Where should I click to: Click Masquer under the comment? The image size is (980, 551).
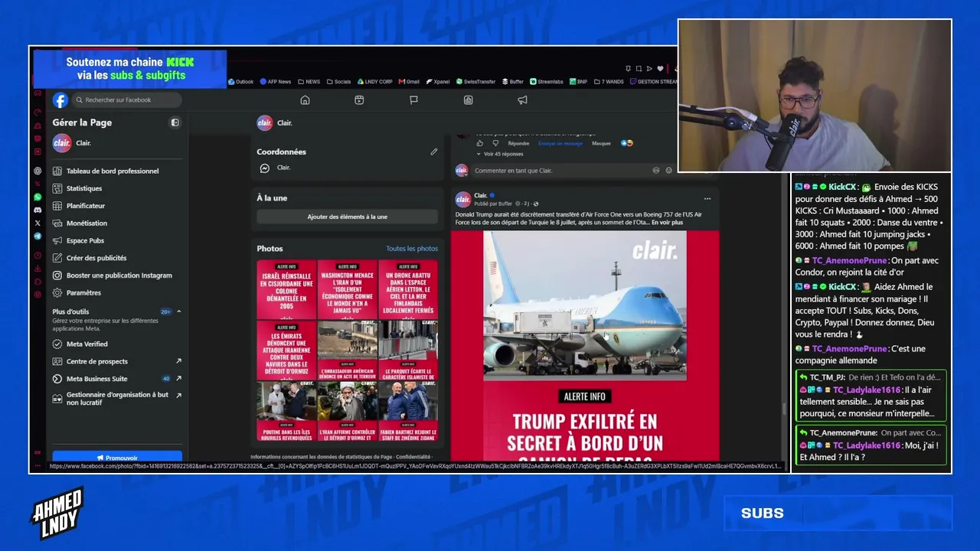[x=601, y=143]
